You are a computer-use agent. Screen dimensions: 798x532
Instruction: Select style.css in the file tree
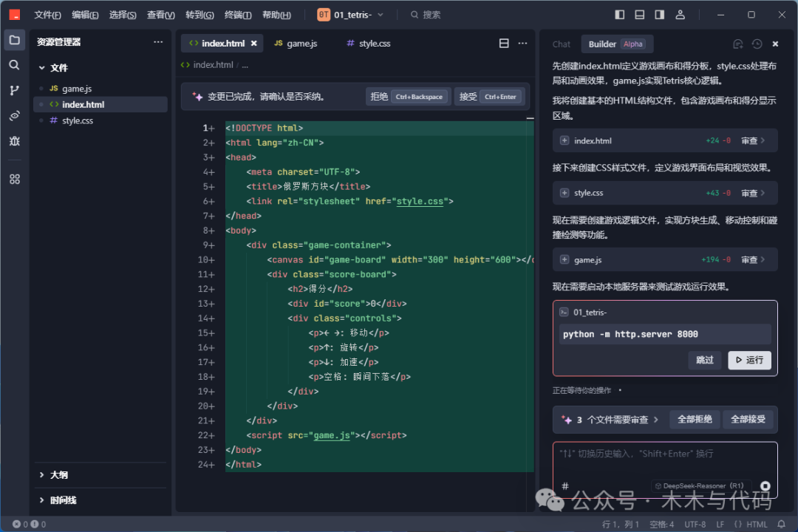(x=100, y=120)
